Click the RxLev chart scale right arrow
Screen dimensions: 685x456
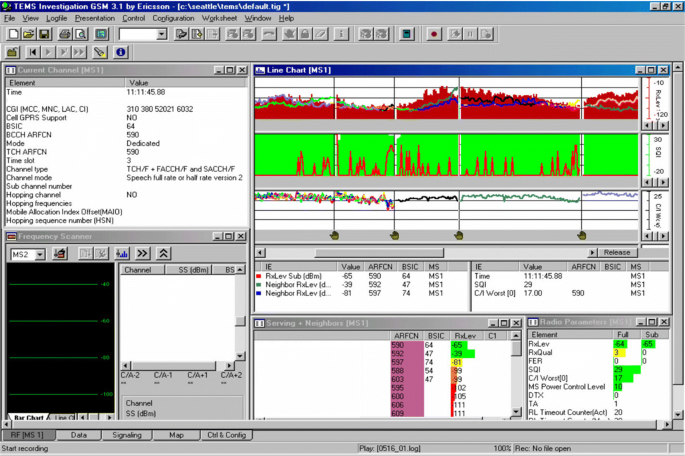click(x=664, y=125)
